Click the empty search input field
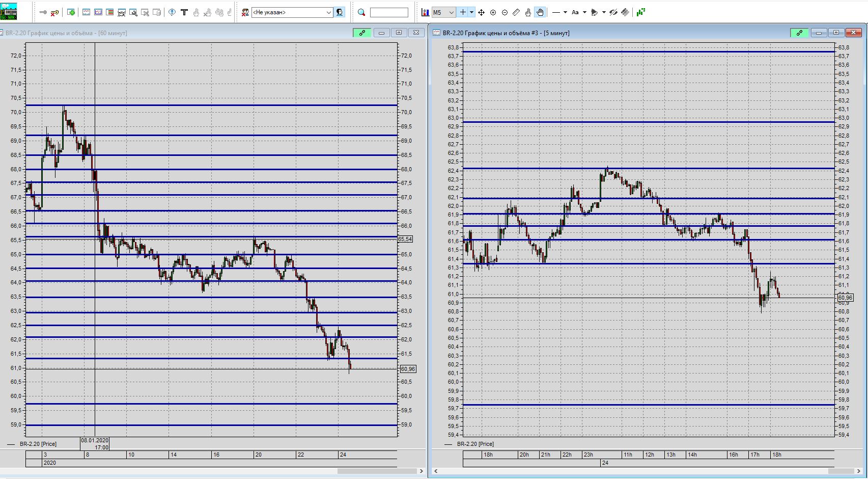The height and width of the screenshot is (479, 868). click(389, 12)
